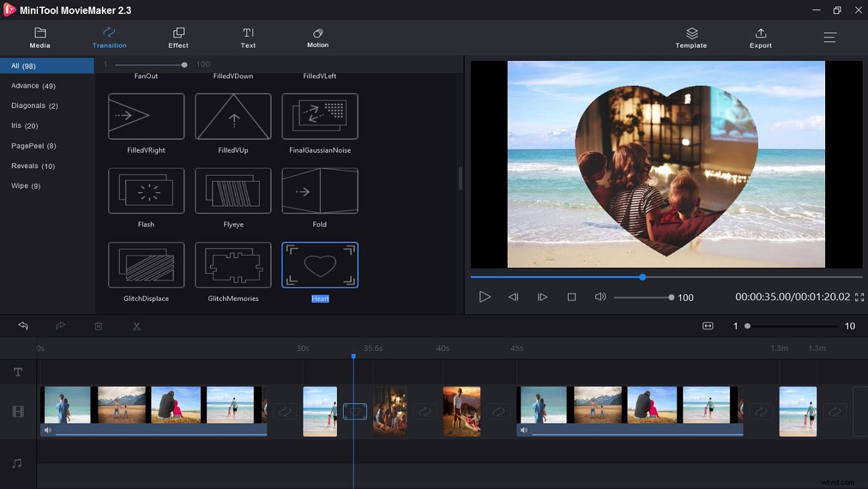The width and height of the screenshot is (868, 489).
Task: Click the zoom-to-fit timeline icon
Action: tap(708, 326)
